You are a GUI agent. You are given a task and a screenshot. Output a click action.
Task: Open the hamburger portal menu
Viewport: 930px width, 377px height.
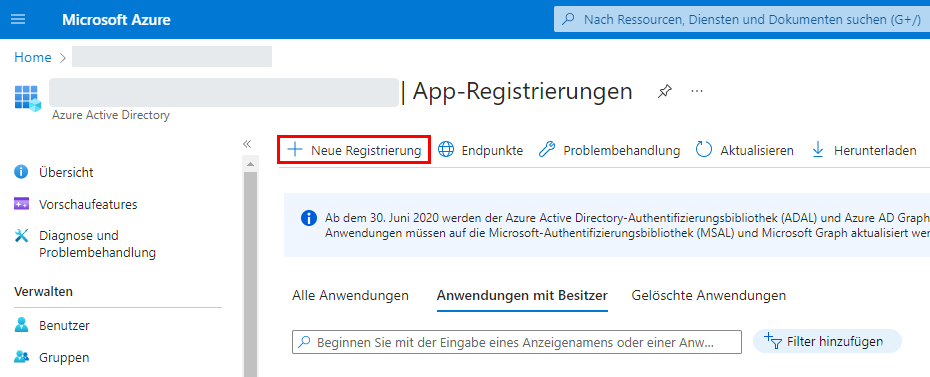tap(18, 20)
